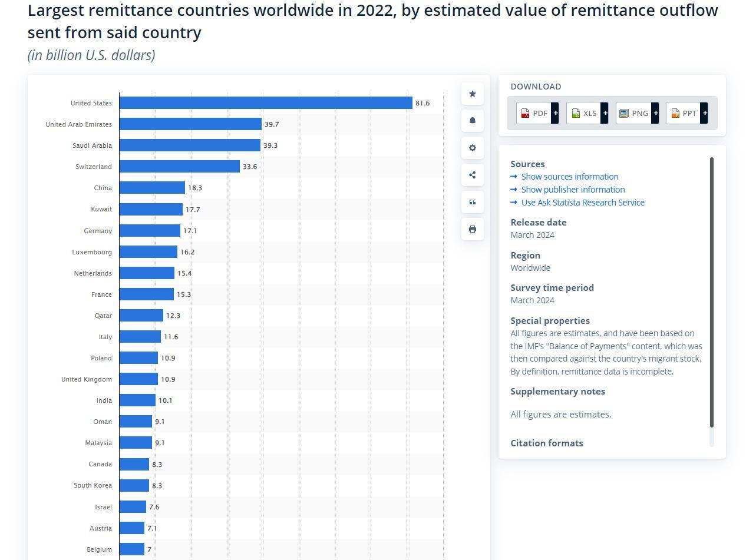Download the chart as PDF
Screen dimensions: 746x560
[533, 113]
